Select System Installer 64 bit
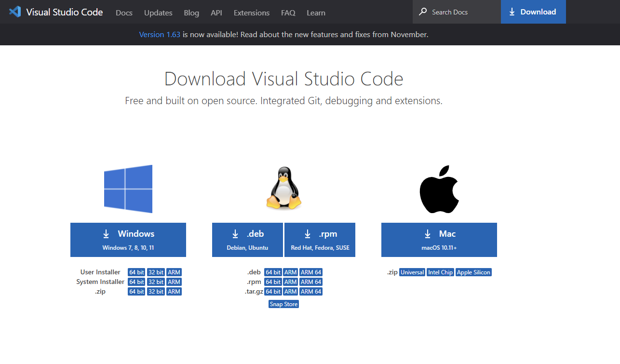 coord(136,282)
